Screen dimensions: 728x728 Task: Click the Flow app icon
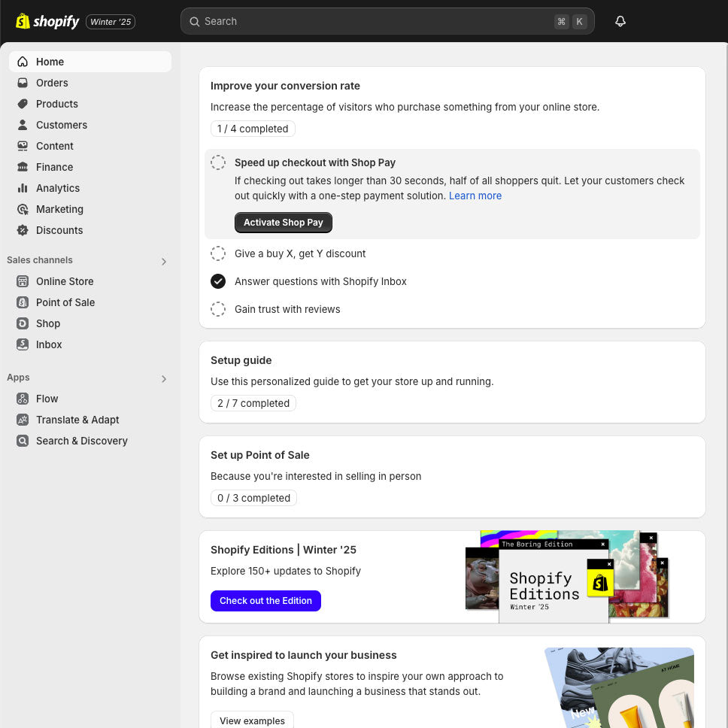(23, 399)
